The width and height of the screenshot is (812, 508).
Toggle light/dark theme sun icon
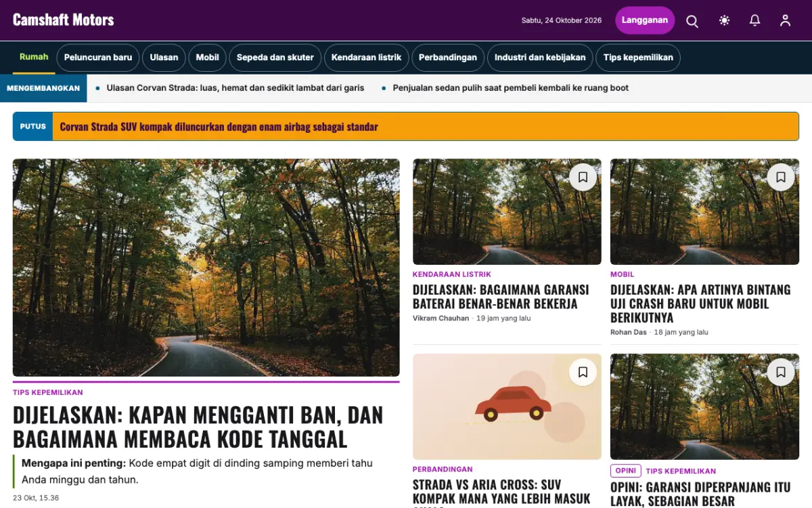tap(724, 20)
